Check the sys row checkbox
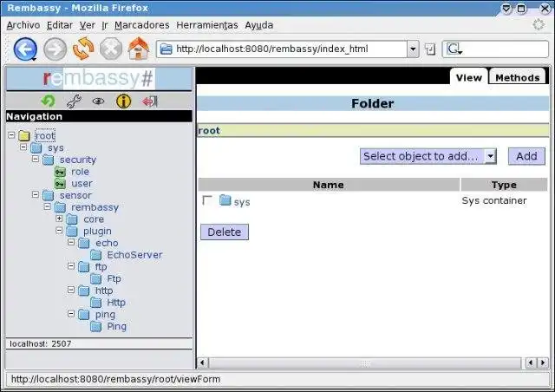 point(207,200)
